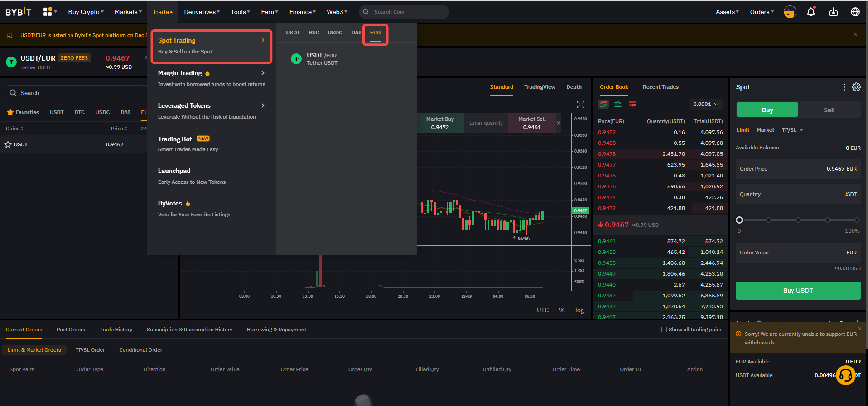This screenshot has width=868, height=406.
Task: Select the EUR quote currency tab
Action: [375, 33]
